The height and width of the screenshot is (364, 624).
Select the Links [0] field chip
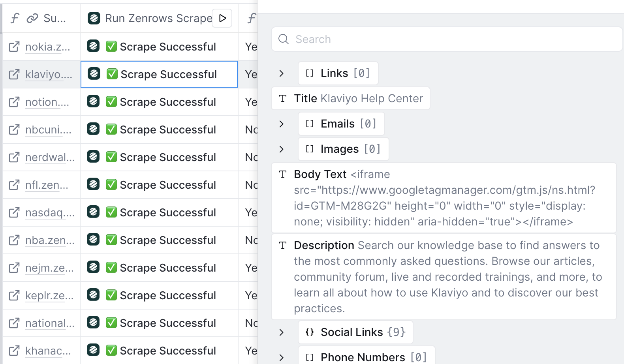pyautogui.click(x=338, y=73)
